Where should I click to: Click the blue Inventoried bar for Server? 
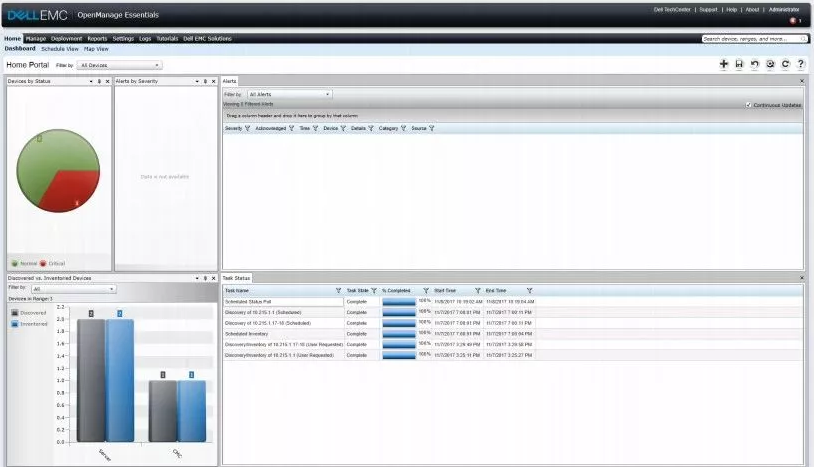point(120,380)
